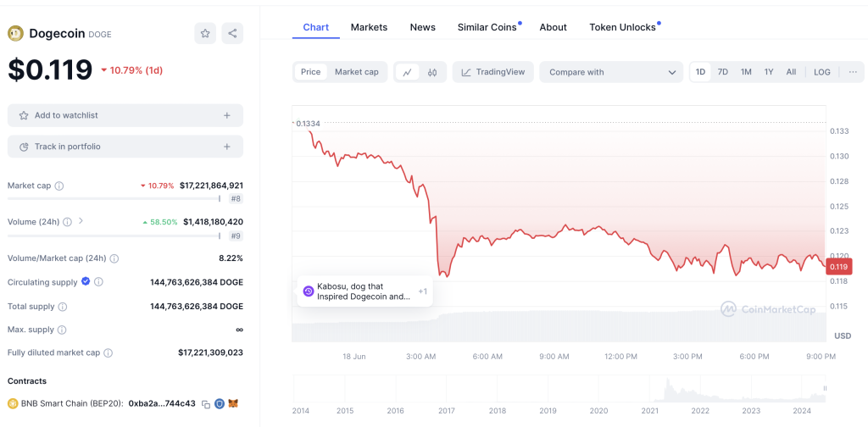
Task: Open the About tab
Action: click(x=553, y=27)
